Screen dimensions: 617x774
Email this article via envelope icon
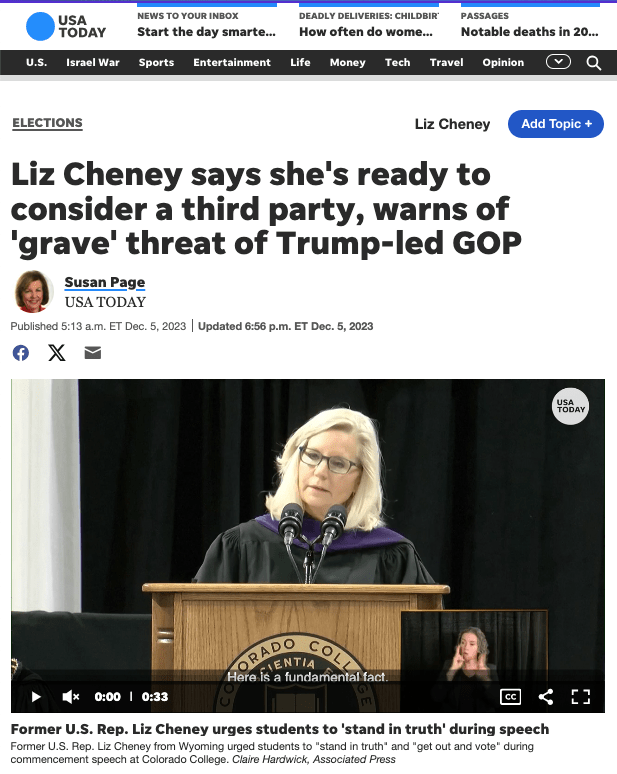(x=93, y=353)
